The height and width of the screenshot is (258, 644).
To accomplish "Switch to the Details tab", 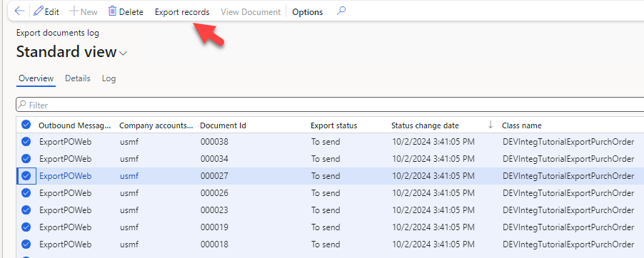I will point(78,78).
